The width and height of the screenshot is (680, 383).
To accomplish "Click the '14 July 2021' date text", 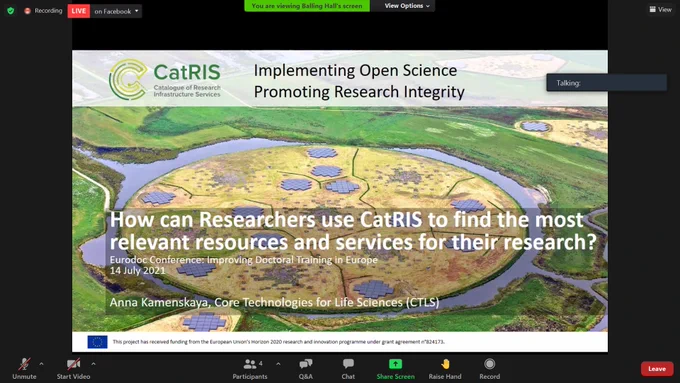I will point(137,271).
